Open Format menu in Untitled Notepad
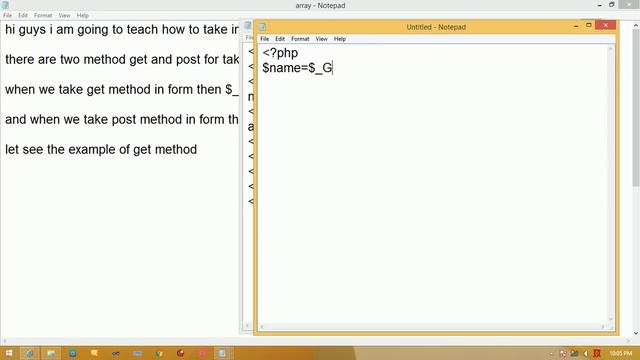Viewport: 640px width, 360px height. [x=300, y=39]
